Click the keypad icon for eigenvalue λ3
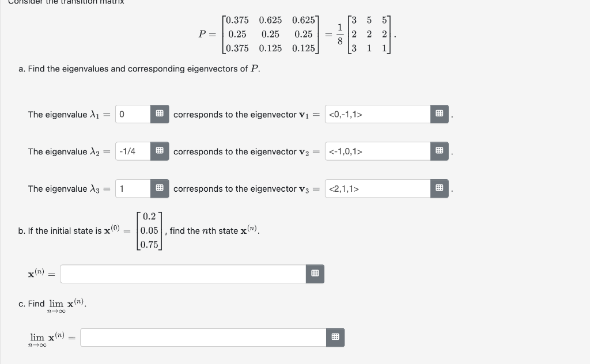The image size is (590, 364). click(x=160, y=188)
